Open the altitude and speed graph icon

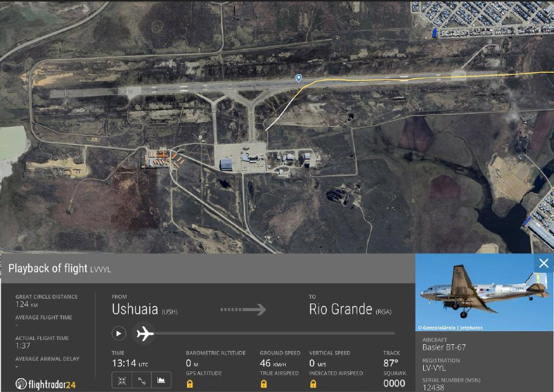161,380
